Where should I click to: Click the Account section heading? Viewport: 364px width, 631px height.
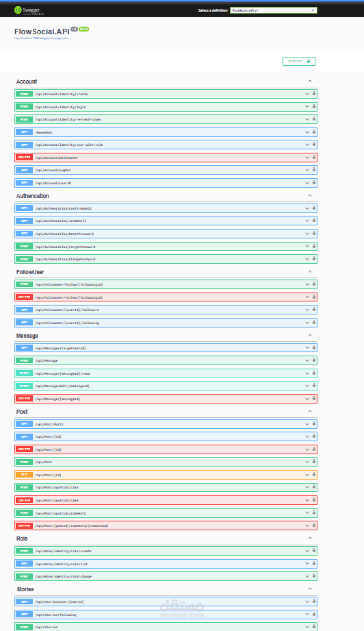[27, 82]
